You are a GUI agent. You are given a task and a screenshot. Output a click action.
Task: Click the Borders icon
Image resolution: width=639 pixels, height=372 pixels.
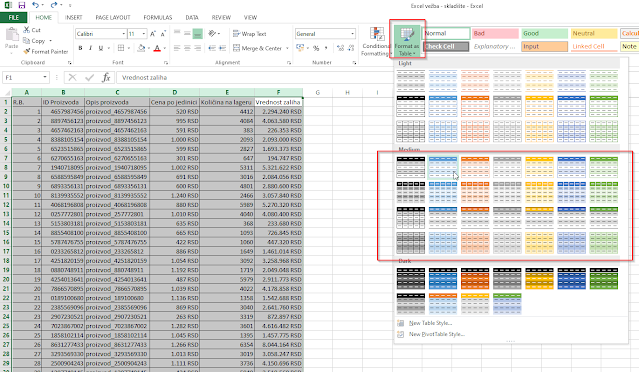click(x=121, y=48)
